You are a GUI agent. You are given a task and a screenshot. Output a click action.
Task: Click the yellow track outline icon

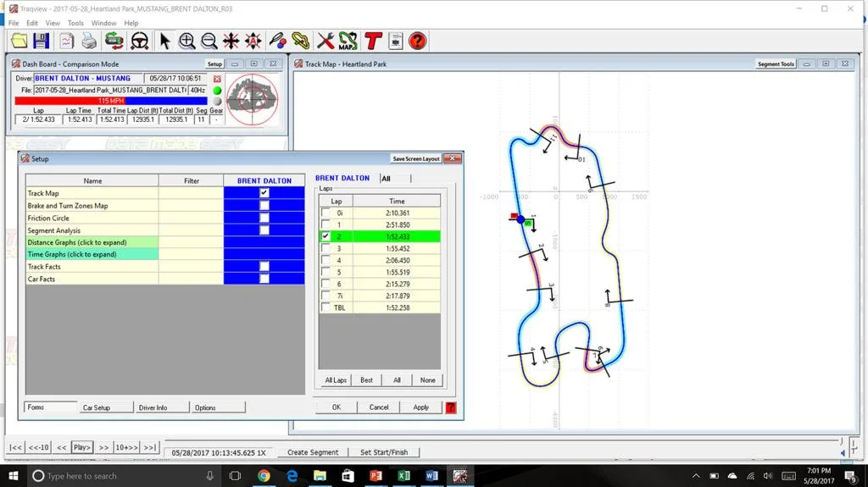pyautogui.click(x=301, y=41)
